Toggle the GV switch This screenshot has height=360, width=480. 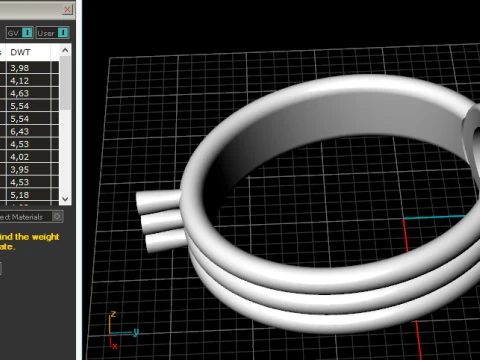(x=27, y=33)
